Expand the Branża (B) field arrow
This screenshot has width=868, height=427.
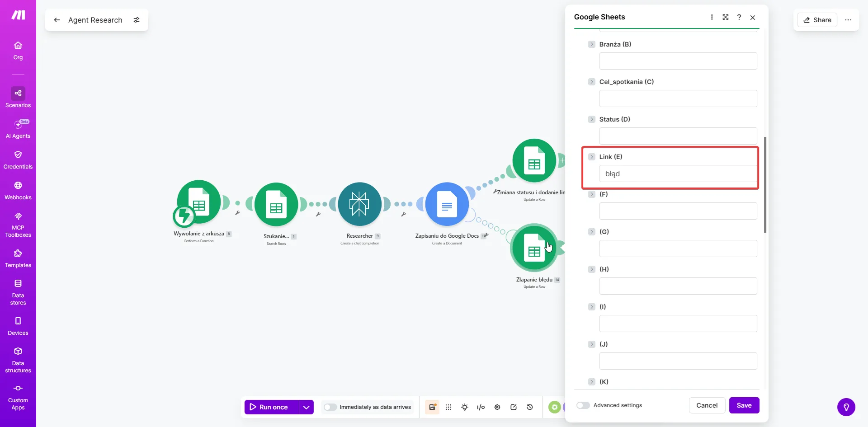tap(592, 44)
